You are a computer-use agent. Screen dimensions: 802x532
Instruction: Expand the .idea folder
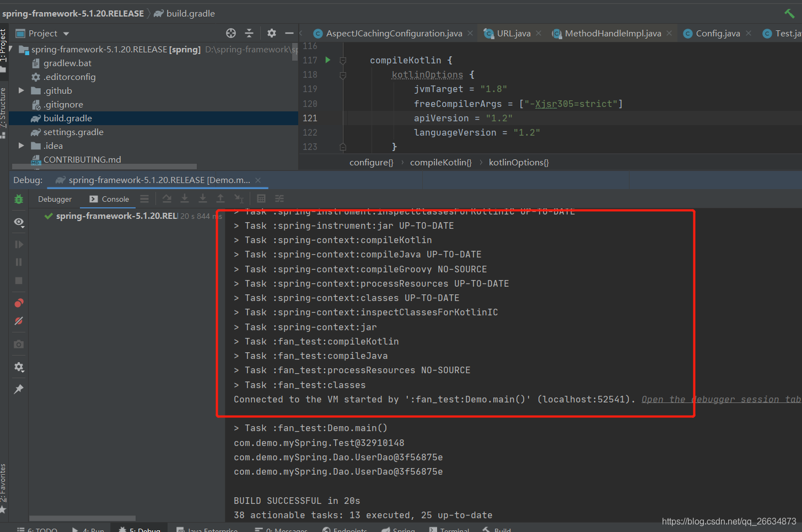(x=21, y=146)
